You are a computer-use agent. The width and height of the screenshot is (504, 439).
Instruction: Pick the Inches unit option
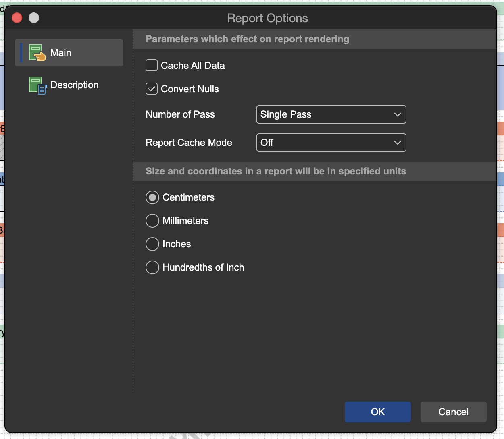pos(152,244)
